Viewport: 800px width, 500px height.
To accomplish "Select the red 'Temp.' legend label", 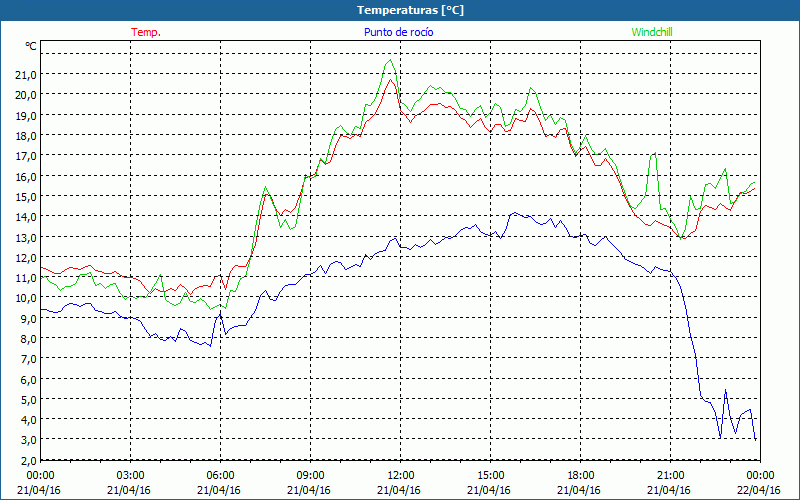I will 146,32.
